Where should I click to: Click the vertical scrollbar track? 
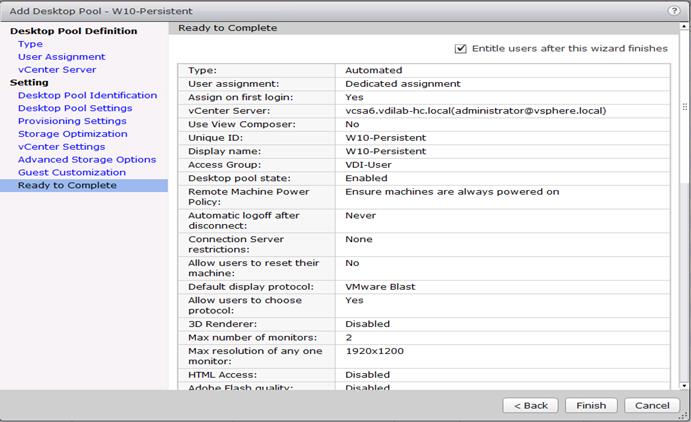pos(684,282)
